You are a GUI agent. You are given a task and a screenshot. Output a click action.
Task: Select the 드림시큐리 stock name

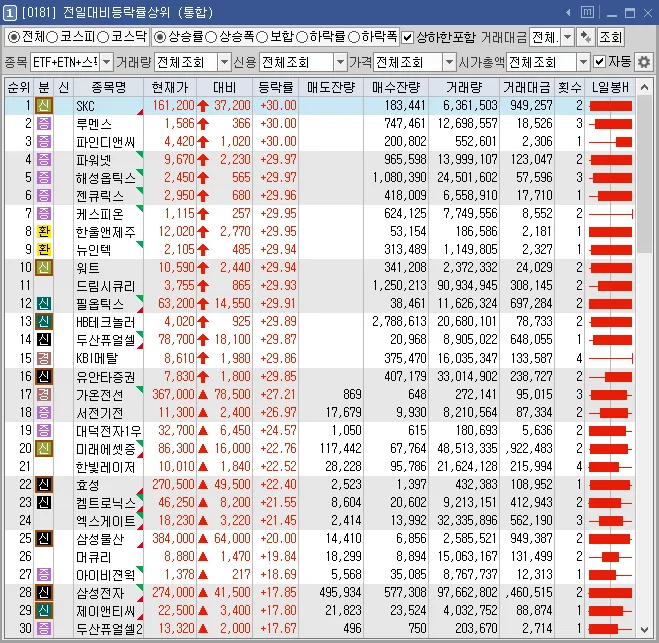point(105,286)
